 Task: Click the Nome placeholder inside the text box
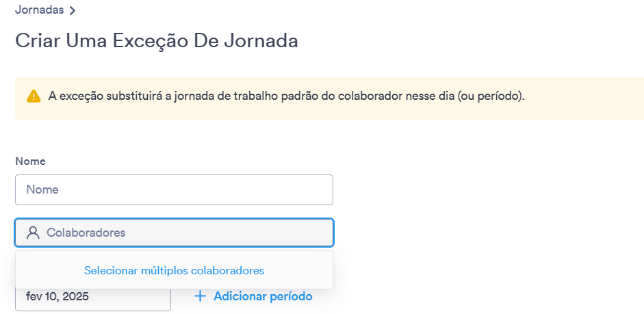(x=42, y=189)
